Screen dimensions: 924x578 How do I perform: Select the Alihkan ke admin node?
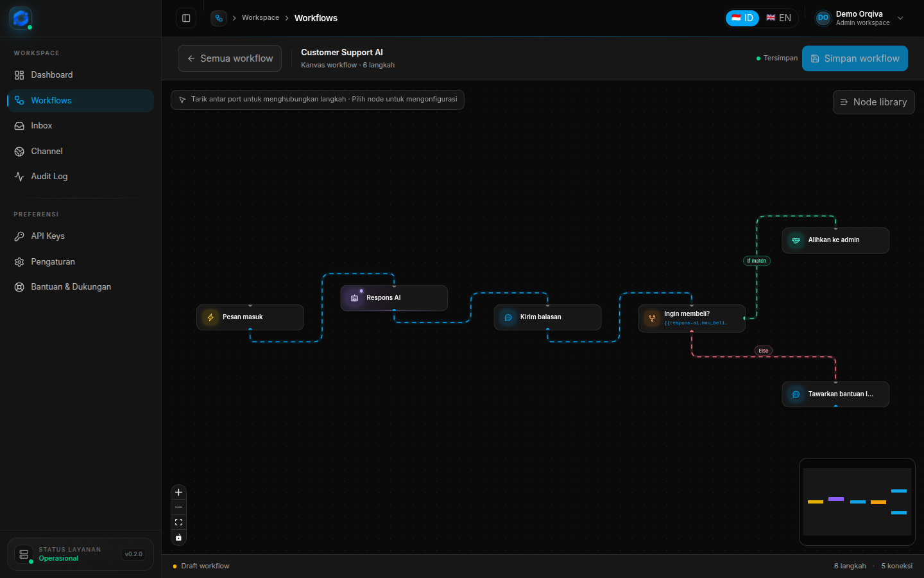point(835,240)
